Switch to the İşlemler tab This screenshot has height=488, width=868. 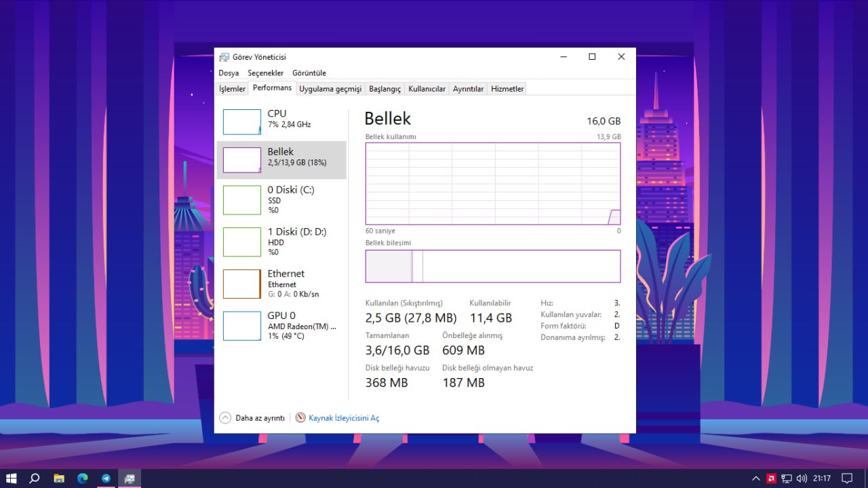232,89
